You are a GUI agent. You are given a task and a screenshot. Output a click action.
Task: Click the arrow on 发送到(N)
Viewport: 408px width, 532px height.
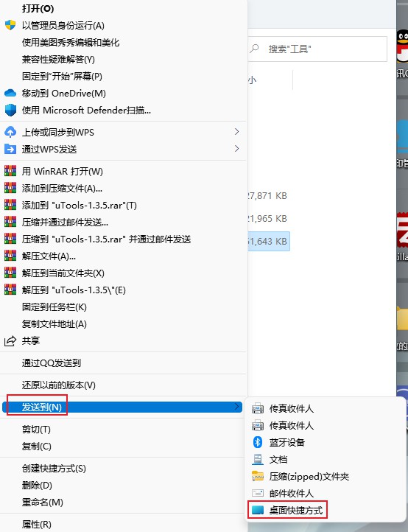(x=236, y=407)
